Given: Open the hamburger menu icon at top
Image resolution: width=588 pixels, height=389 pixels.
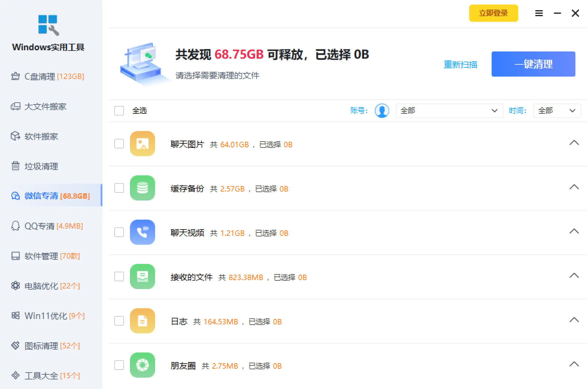Looking at the screenshot, I should tap(539, 13).
